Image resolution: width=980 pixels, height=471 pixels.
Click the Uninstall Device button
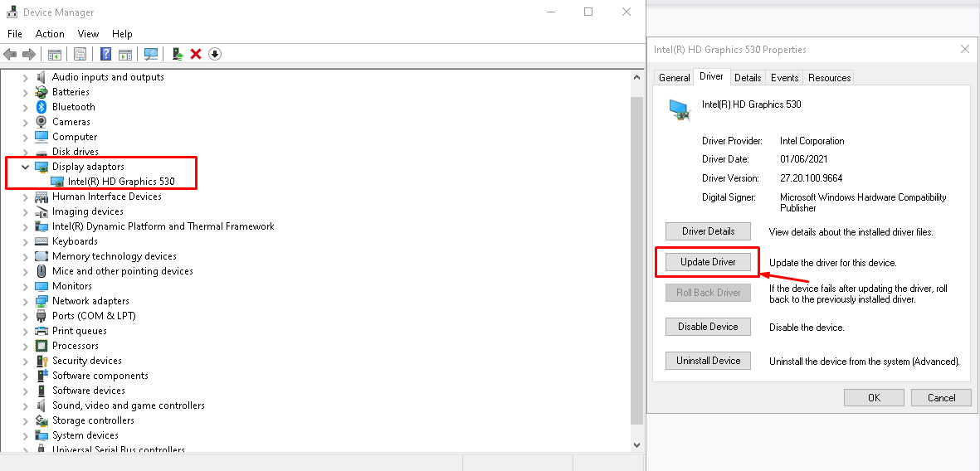[x=708, y=361]
